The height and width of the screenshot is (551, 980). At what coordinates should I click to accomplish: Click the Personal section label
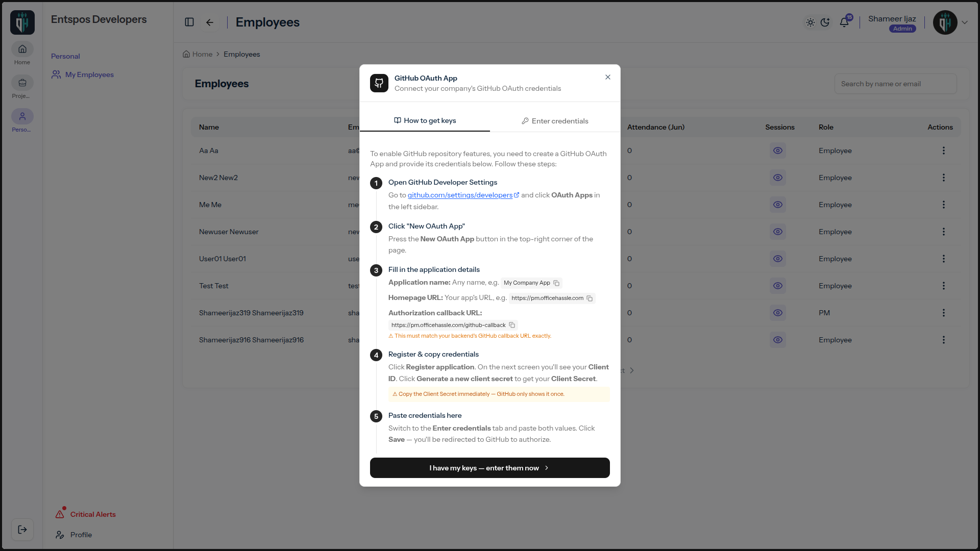click(65, 56)
